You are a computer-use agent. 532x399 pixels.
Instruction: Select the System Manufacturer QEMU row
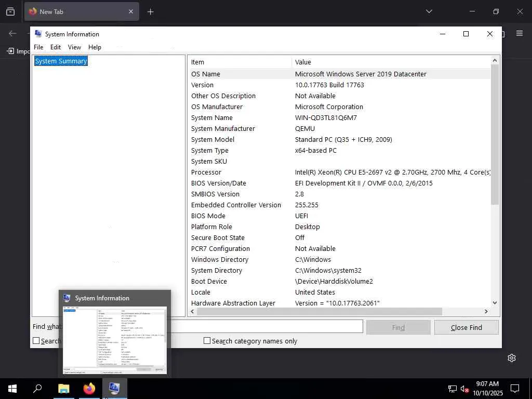click(340, 129)
